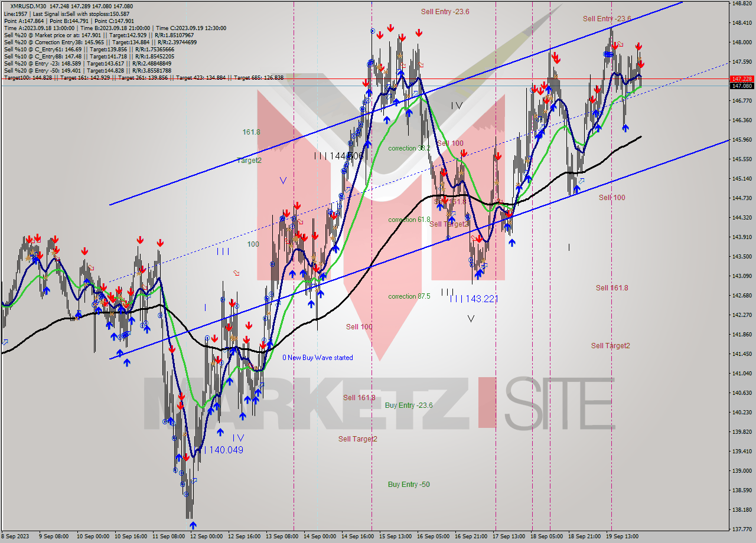This screenshot has height=543, width=756.
Task: Click the '10 Sep 16:00' time label
Action: (x=131, y=537)
